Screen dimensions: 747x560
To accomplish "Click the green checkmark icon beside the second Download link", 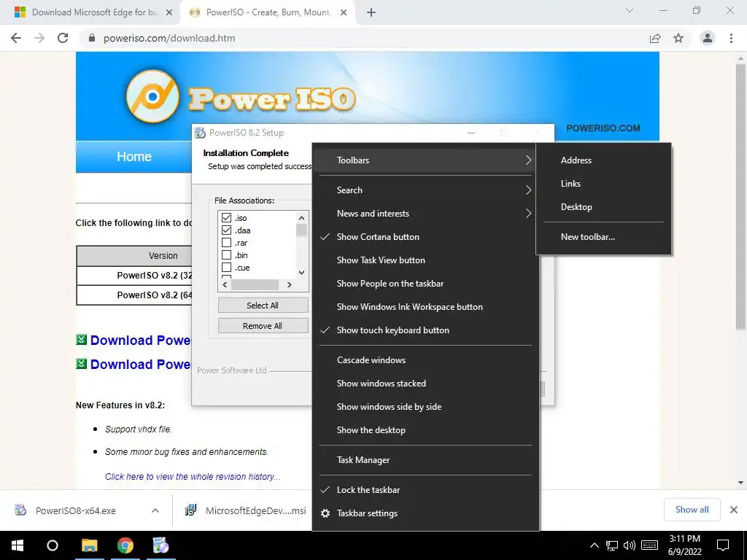I will [x=82, y=364].
